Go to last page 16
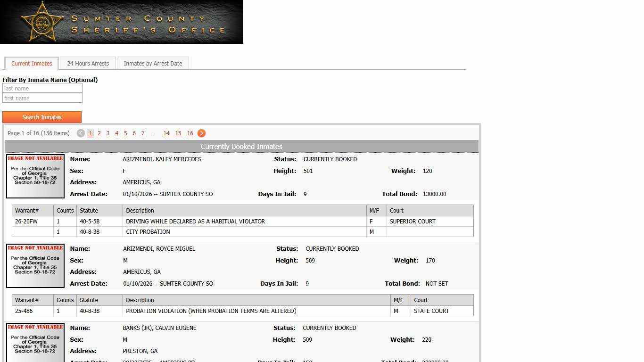 point(190,133)
